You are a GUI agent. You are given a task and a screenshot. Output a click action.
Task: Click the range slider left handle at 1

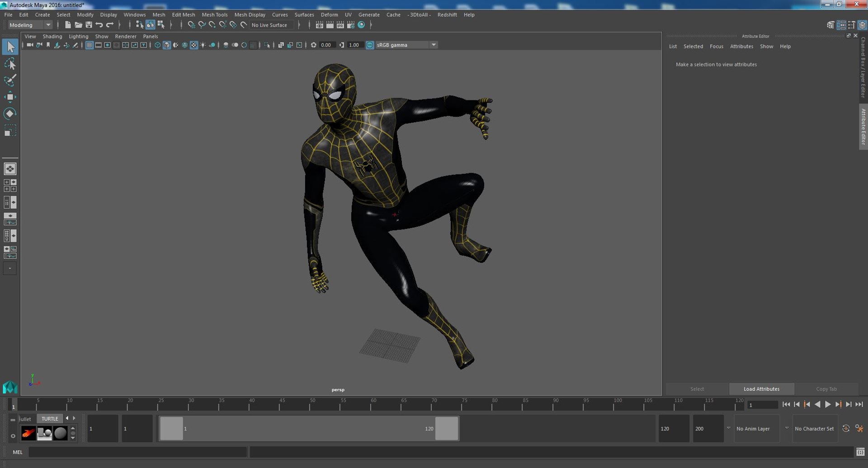tap(172, 428)
